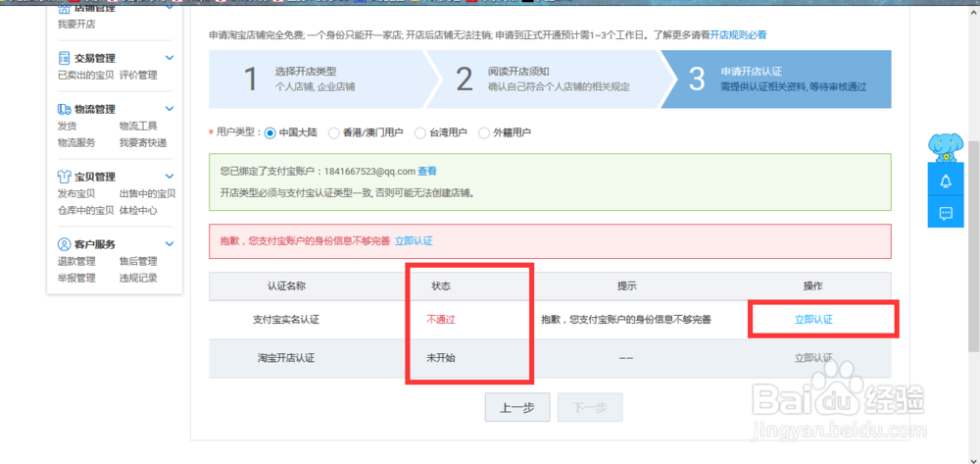The width and height of the screenshot is (980, 464).
Task: Select step 3 申请开店认证
Action: 777,79
